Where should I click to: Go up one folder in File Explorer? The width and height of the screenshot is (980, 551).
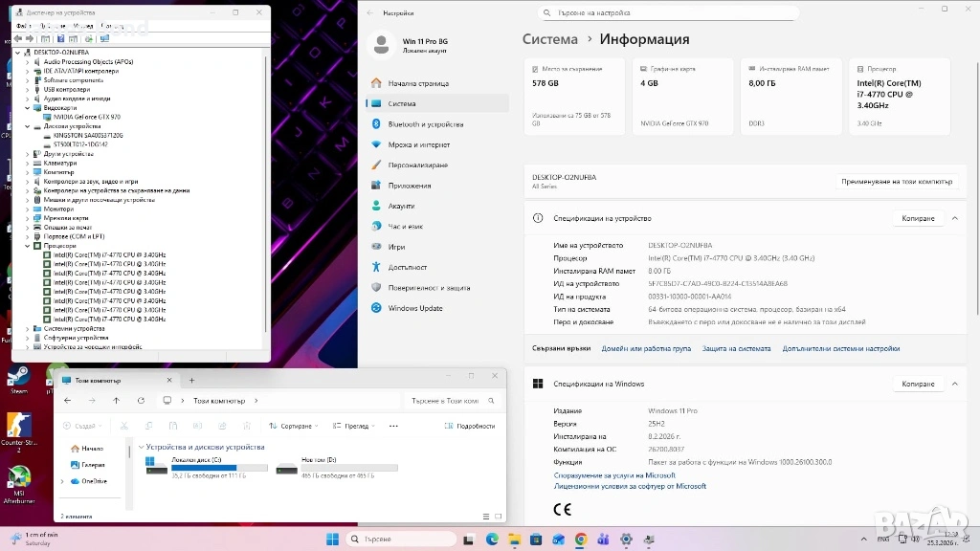click(x=116, y=401)
